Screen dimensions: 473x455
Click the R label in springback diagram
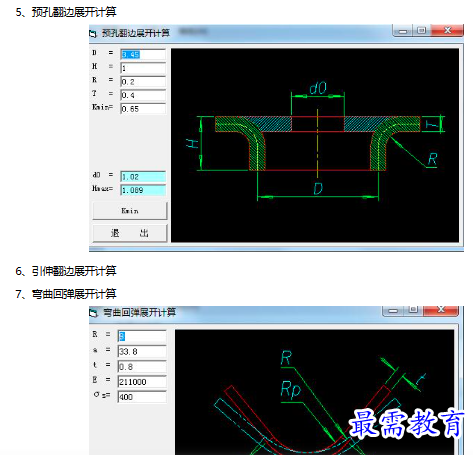pos(286,358)
